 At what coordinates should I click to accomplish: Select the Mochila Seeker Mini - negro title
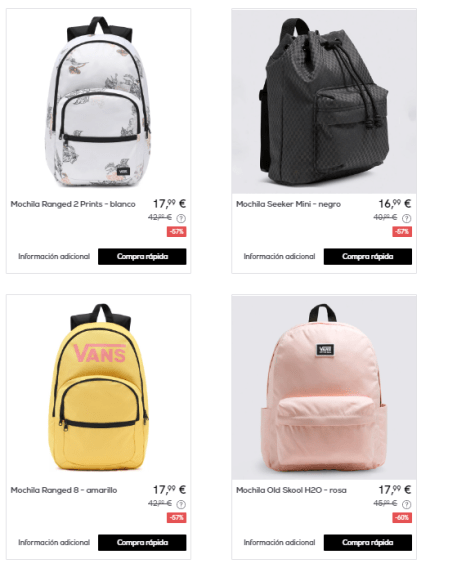(x=288, y=204)
